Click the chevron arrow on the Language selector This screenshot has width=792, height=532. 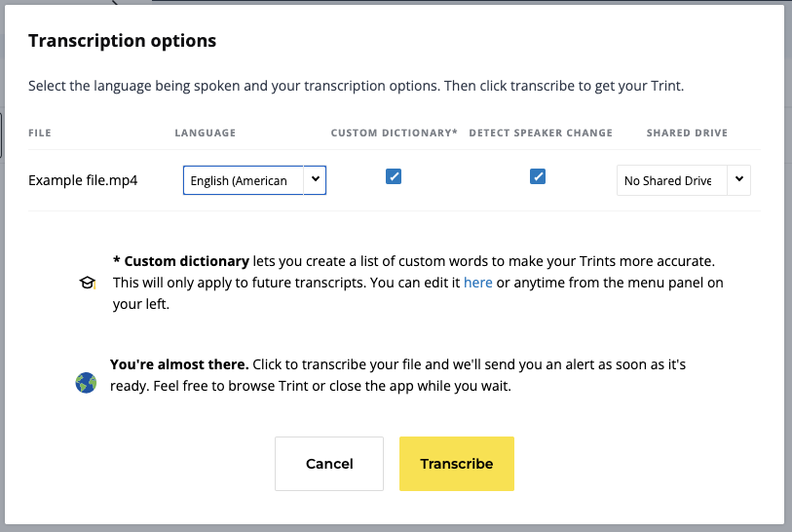[315, 180]
